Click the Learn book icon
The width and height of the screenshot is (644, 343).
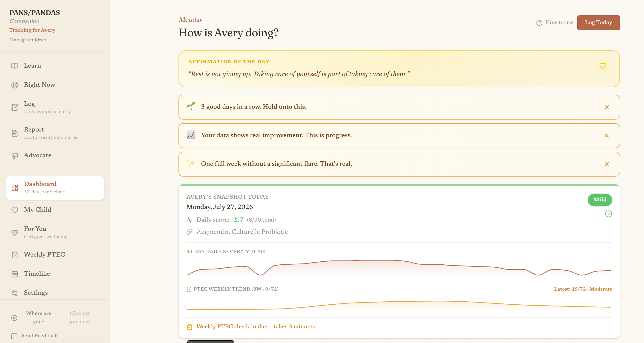[x=15, y=66]
